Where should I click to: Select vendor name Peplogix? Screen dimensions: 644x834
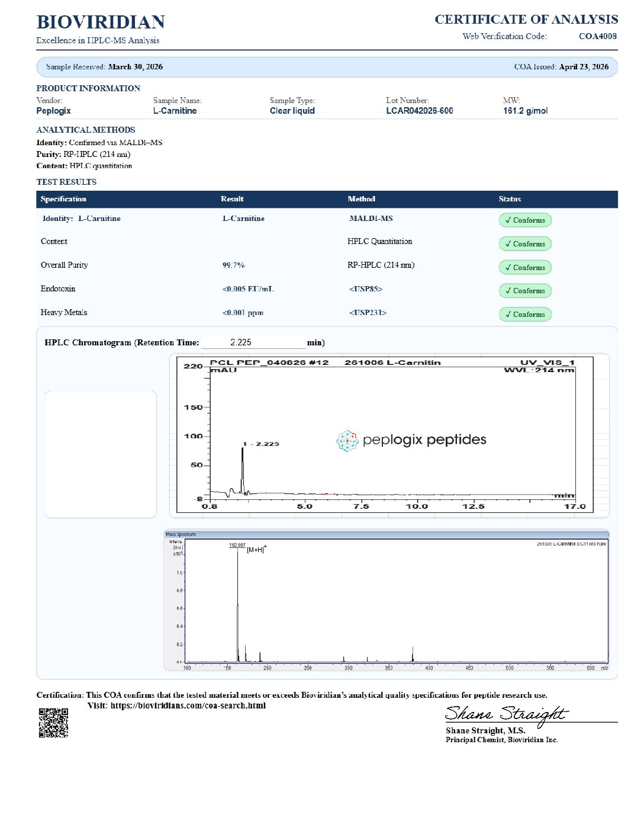tap(53, 111)
